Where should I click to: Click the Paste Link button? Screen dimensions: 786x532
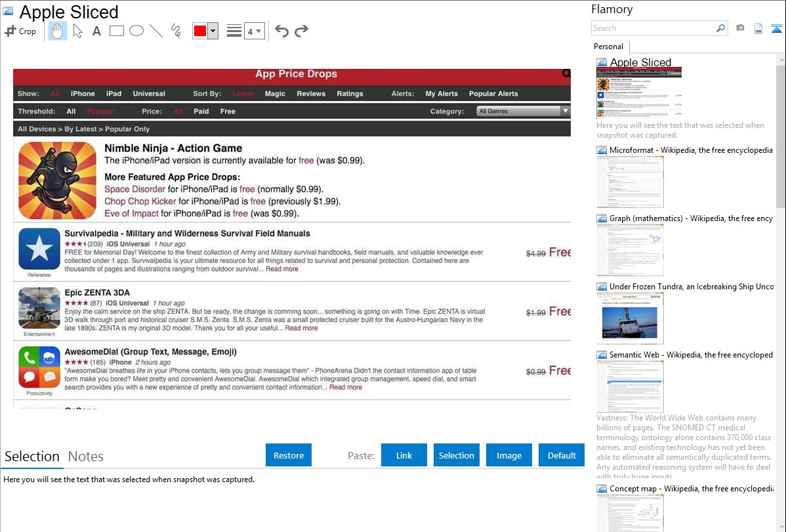pos(404,455)
